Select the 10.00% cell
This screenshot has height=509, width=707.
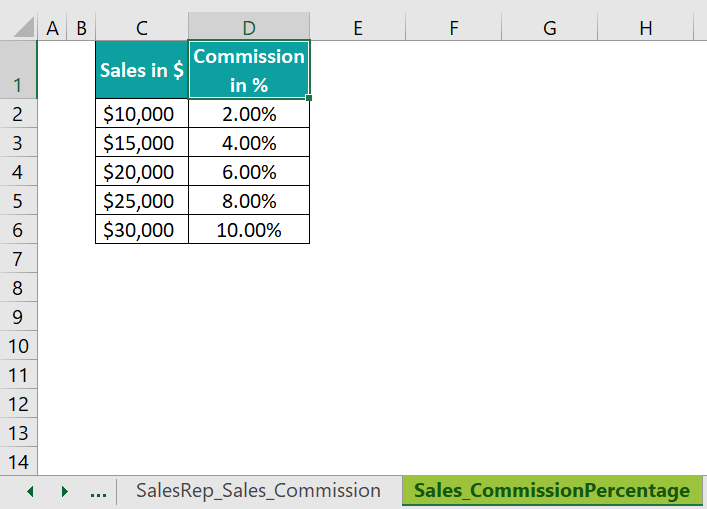[249, 229]
